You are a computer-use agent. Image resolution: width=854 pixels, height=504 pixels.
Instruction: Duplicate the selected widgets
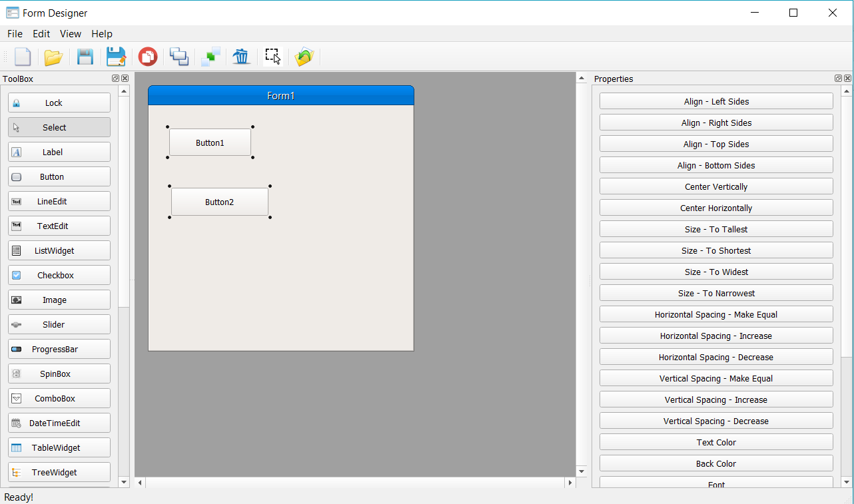pyautogui.click(x=179, y=57)
